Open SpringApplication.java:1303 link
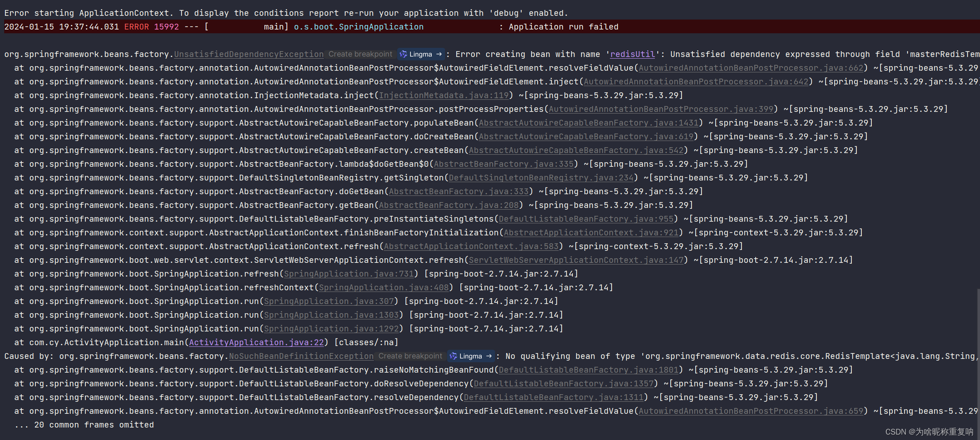Screen dimensions: 980x440 (x=331, y=315)
